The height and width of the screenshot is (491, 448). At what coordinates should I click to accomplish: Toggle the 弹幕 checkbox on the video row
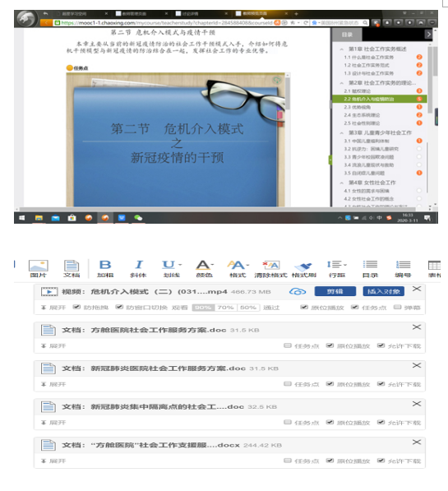click(397, 307)
